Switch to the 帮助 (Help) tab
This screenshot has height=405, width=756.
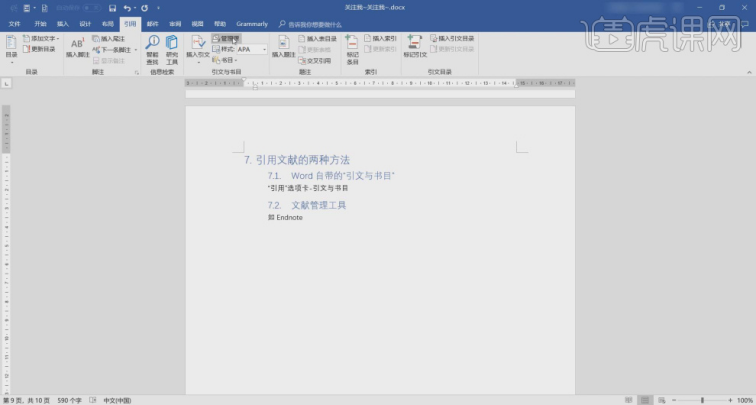click(x=220, y=24)
